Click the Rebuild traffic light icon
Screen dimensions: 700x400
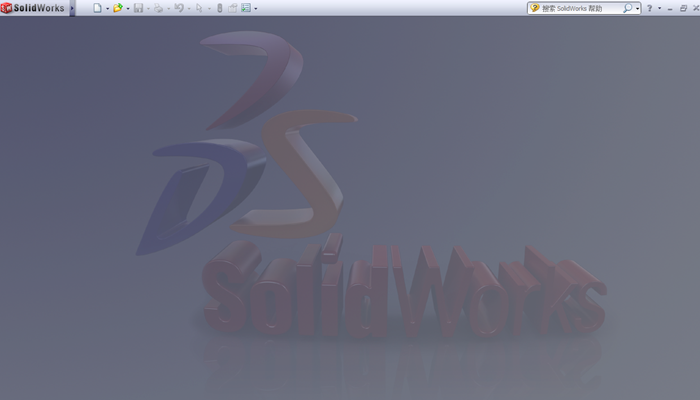(x=220, y=8)
